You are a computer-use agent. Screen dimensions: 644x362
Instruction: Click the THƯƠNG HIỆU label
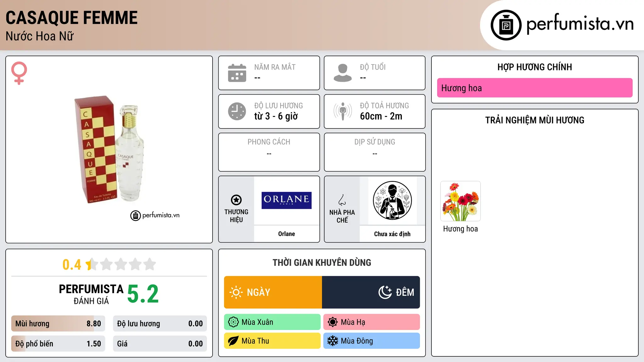point(236,216)
